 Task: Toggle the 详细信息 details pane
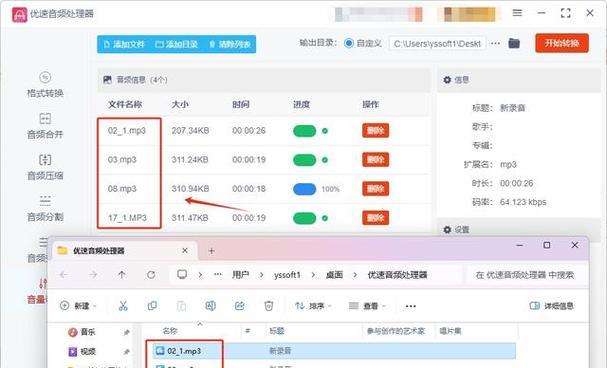[x=551, y=306]
